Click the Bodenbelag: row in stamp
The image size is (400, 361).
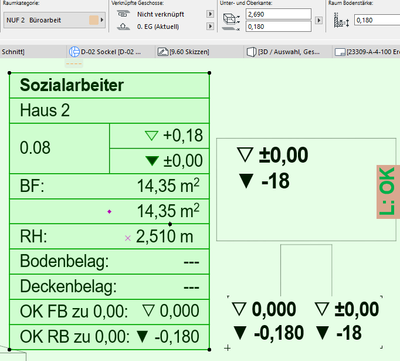click(109, 262)
